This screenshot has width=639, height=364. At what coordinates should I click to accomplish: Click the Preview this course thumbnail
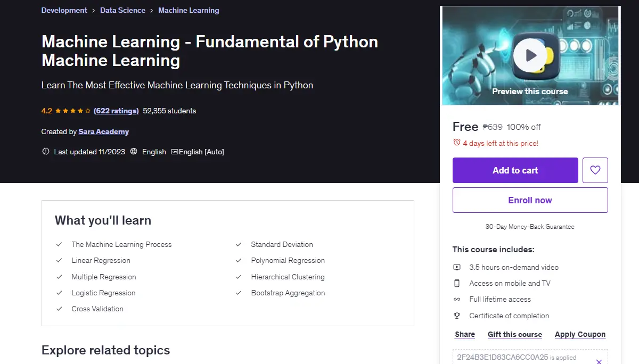click(530, 55)
